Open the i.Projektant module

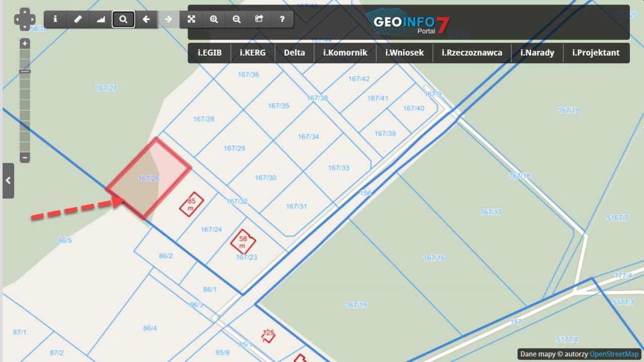coord(596,53)
